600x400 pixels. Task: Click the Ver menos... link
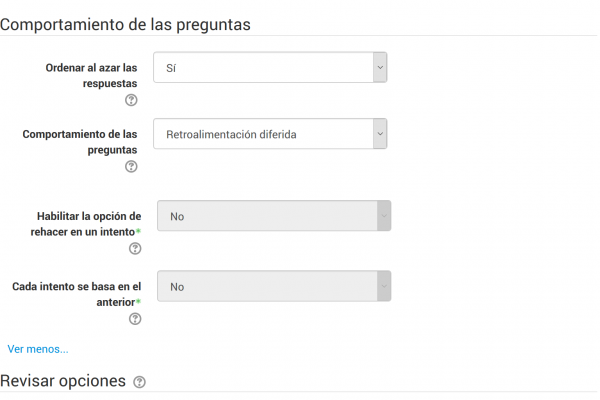click(x=38, y=349)
